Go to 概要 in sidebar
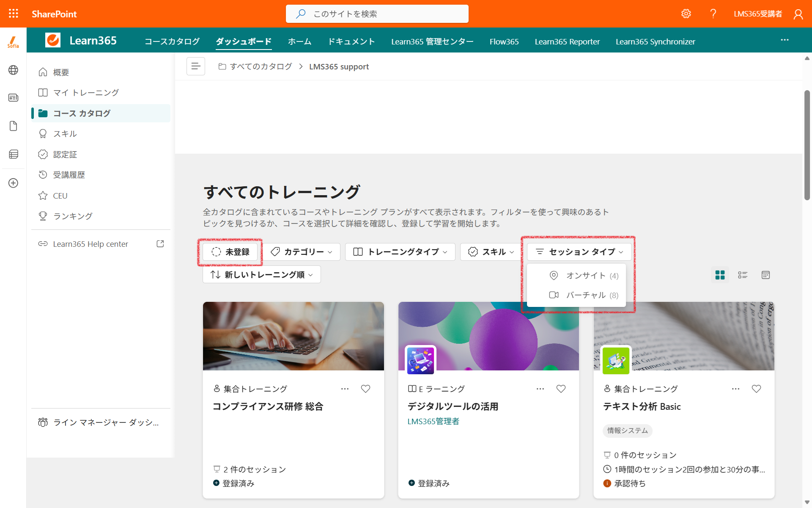The height and width of the screenshot is (508, 812). (101, 72)
